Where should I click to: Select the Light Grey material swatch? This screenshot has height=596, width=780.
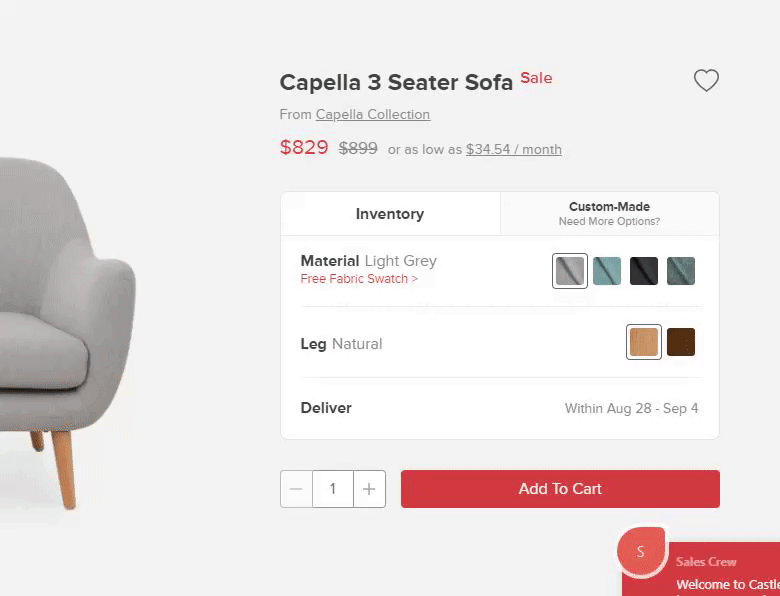[x=570, y=271]
